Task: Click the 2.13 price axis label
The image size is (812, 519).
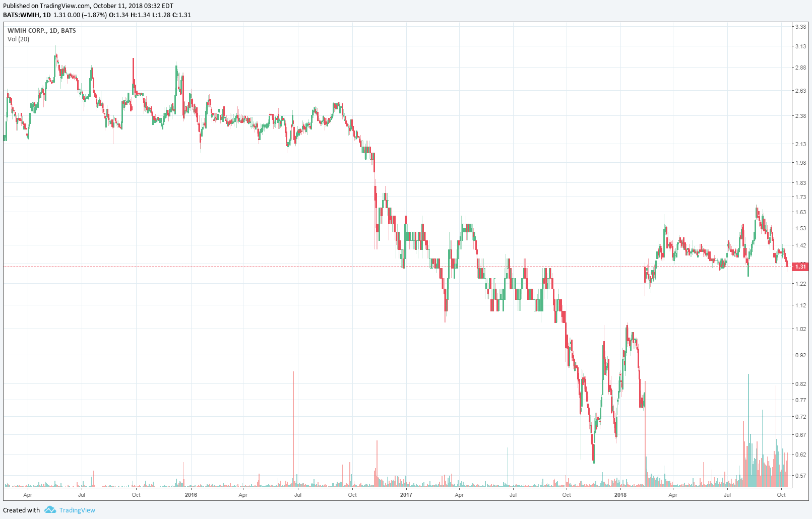Action: [800, 144]
